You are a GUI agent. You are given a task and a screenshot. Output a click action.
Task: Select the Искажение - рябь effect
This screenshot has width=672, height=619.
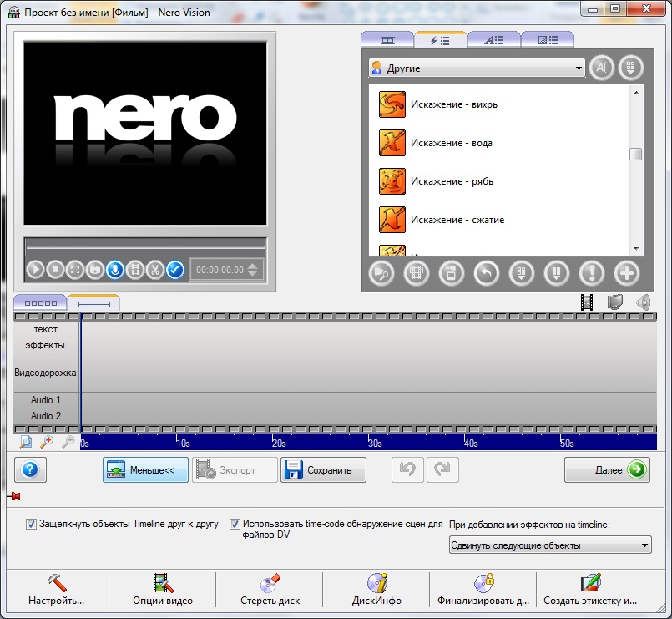(437, 181)
